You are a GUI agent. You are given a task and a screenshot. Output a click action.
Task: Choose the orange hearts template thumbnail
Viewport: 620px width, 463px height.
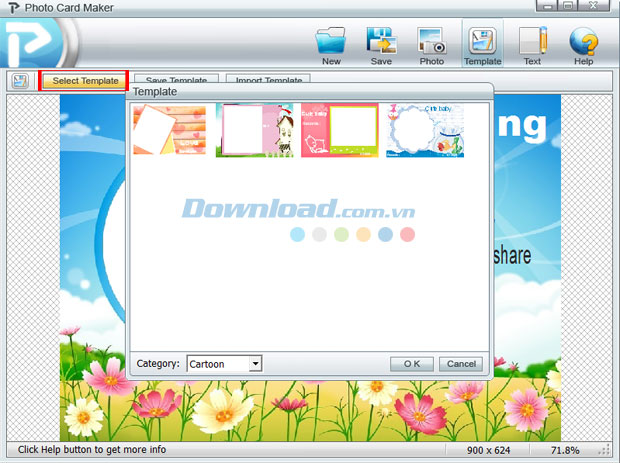pos(169,130)
